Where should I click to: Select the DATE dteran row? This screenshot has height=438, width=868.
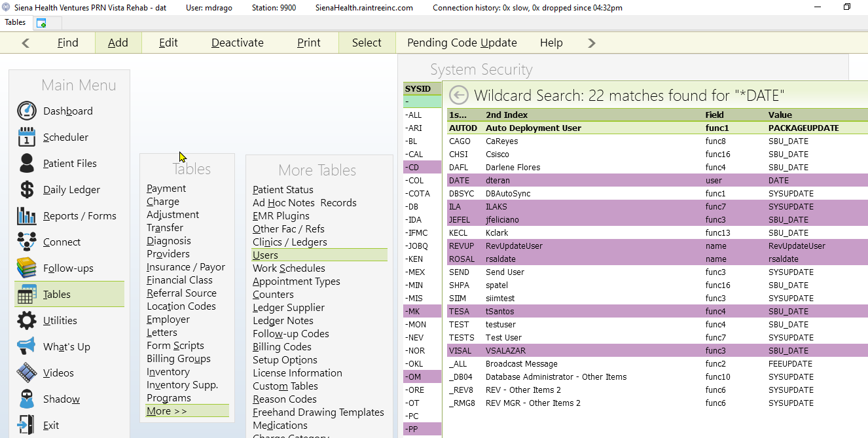point(657,181)
